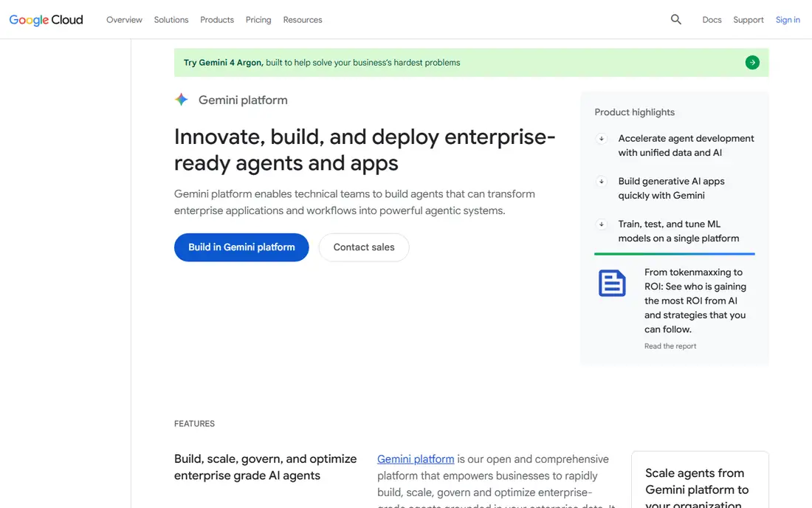The height and width of the screenshot is (508, 812).
Task: Click the FEATURES section label
Action: pyautogui.click(x=194, y=424)
